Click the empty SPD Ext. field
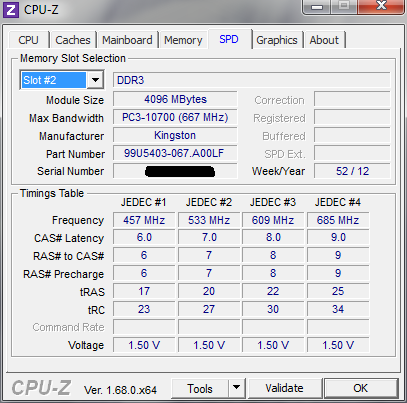 (352, 153)
